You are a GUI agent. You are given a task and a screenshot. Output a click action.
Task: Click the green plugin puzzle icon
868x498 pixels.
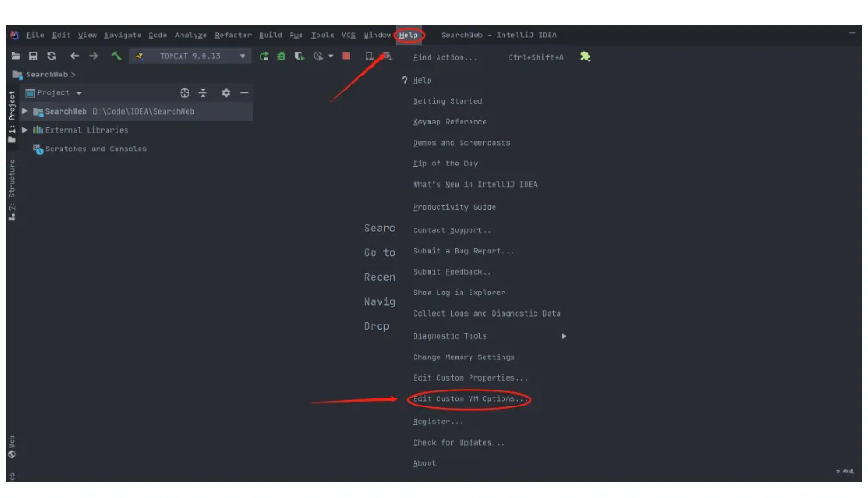pyautogui.click(x=584, y=56)
